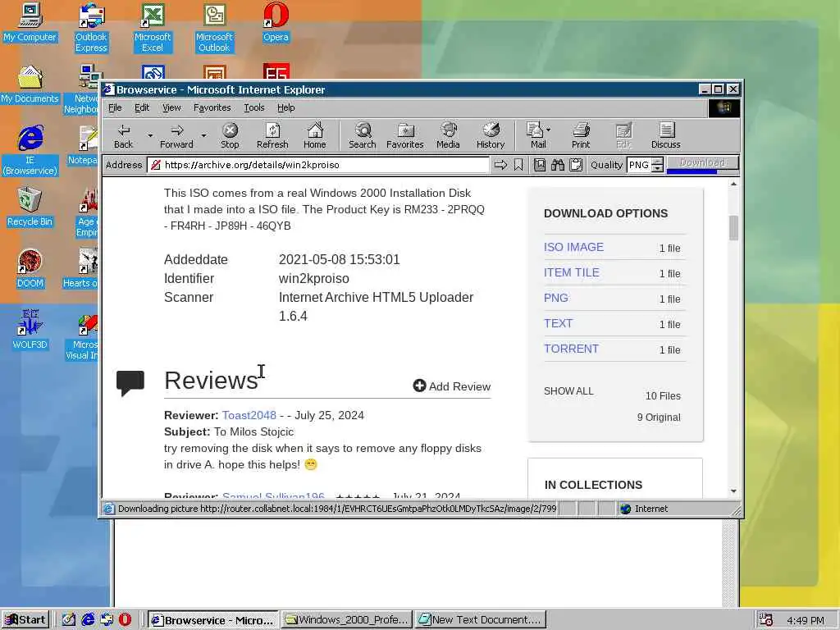Image resolution: width=840 pixels, height=630 pixels.
Task: Switch to Windows_2000_Profe... taskbar window
Action: (347, 620)
